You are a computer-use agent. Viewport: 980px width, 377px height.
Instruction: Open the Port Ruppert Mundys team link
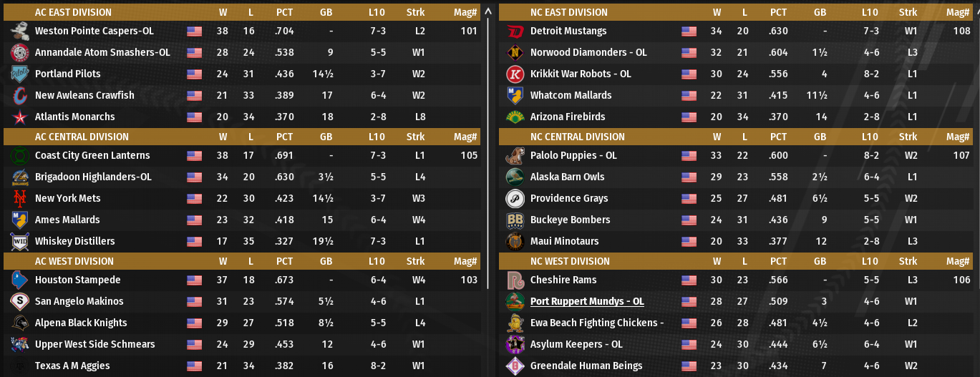pyautogui.click(x=586, y=301)
